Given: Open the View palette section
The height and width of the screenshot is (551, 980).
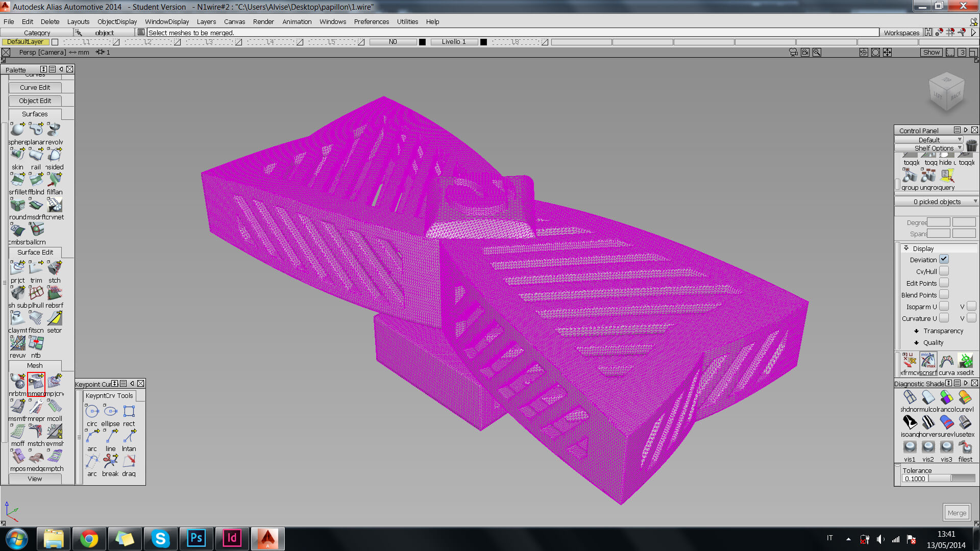Looking at the screenshot, I should click(x=35, y=479).
